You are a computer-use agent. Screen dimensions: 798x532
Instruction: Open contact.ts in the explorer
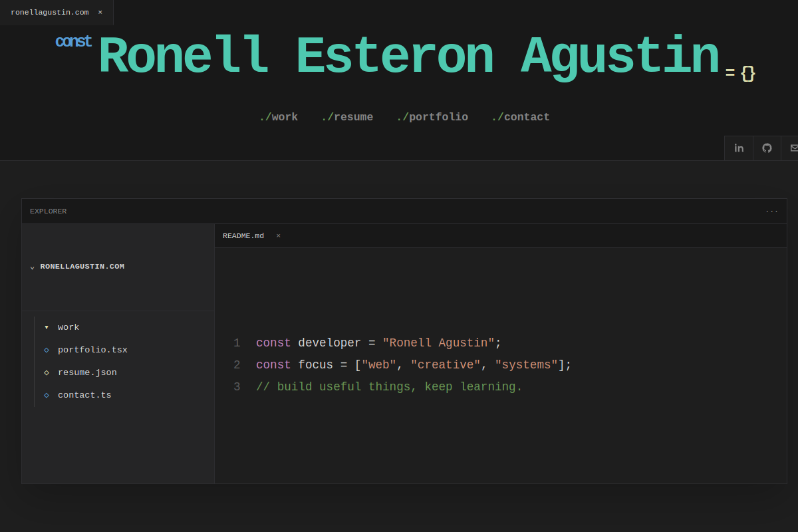tap(84, 395)
